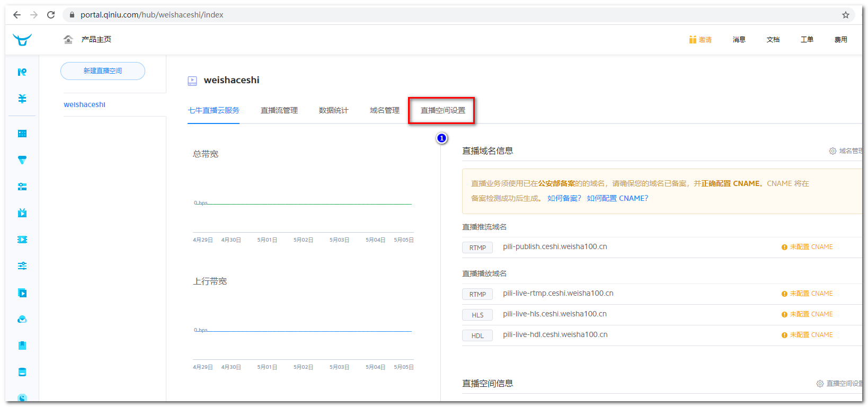868x407 pixels.
Task: Switch to the 七牛直播云服务 tab
Action: coord(214,110)
